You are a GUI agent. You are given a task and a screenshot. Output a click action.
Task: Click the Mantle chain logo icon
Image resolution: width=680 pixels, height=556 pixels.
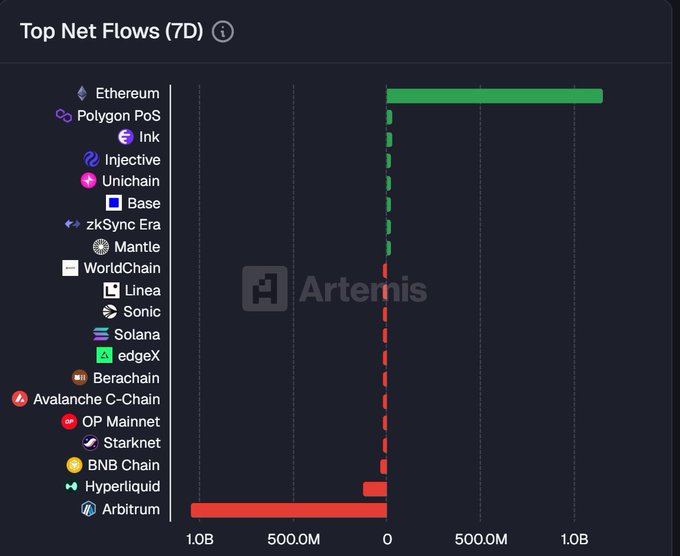pyautogui.click(x=101, y=247)
